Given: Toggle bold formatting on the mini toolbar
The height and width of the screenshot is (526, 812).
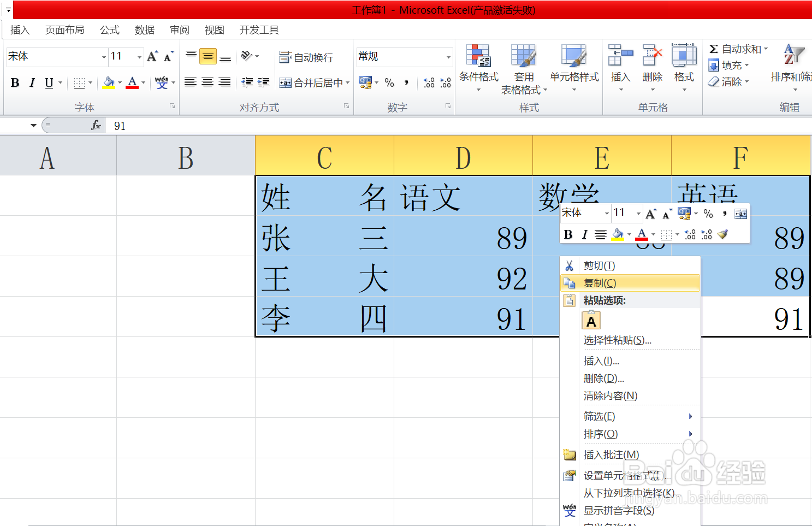Looking at the screenshot, I should [x=568, y=234].
